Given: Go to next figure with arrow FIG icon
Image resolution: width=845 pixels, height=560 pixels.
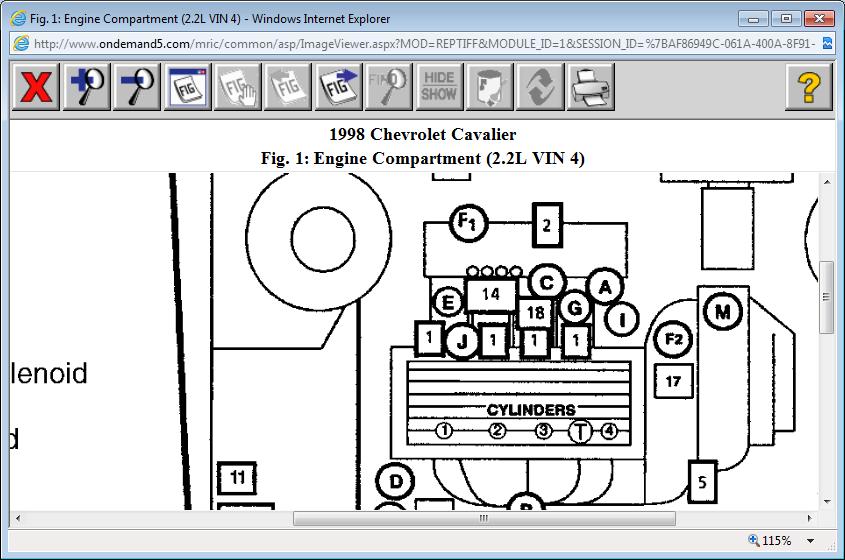Looking at the screenshot, I should coord(338,87).
